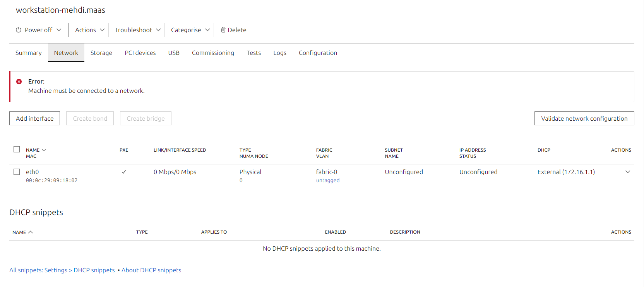Switch to the Tests tab

[x=254, y=53]
